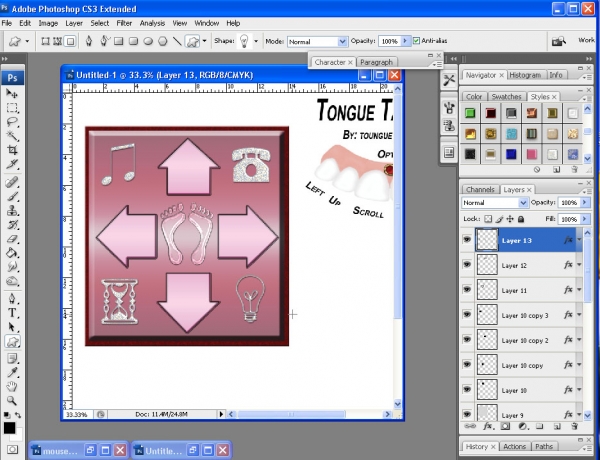Select the Clone Stamp tool
Image resolution: width=600 pixels, height=460 pixels.
(12, 210)
